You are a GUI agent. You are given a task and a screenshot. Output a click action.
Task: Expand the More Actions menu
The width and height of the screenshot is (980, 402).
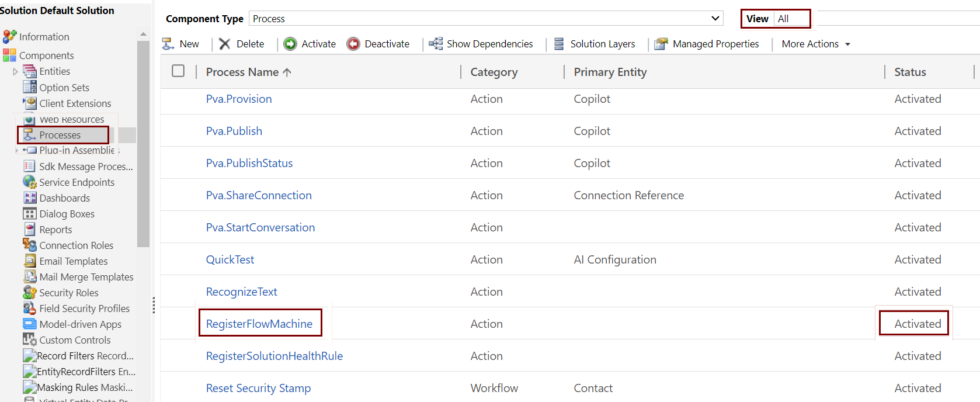[x=816, y=44]
